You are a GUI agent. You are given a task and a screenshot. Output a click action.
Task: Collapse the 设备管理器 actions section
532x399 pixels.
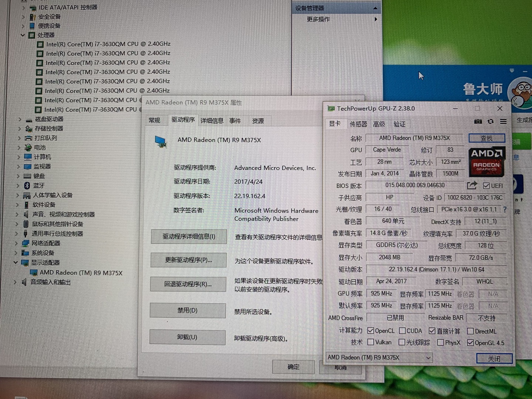[375, 8]
